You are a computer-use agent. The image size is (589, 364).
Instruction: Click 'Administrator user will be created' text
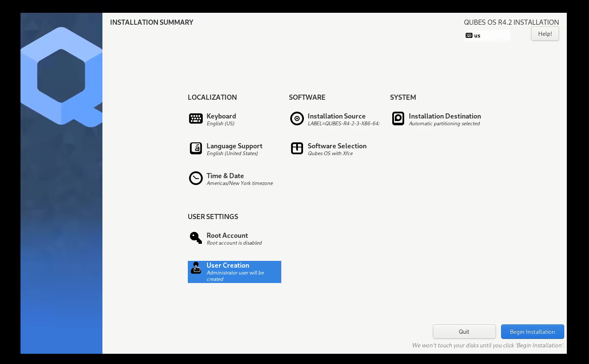pos(235,276)
